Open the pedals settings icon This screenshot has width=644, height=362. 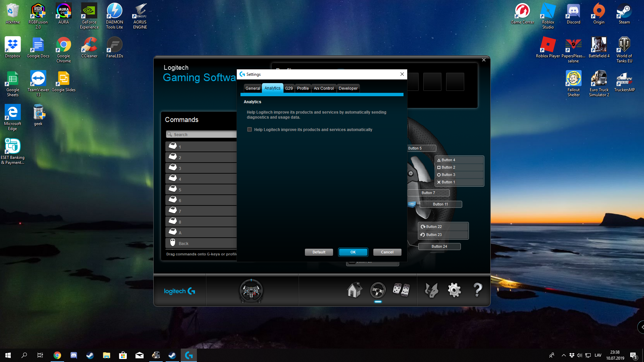[401, 290]
